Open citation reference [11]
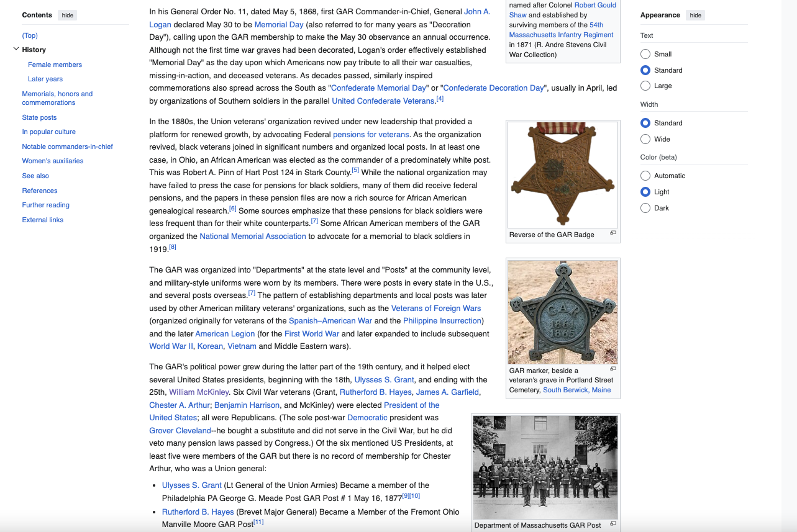797x532 pixels. (x=258, y=521)
